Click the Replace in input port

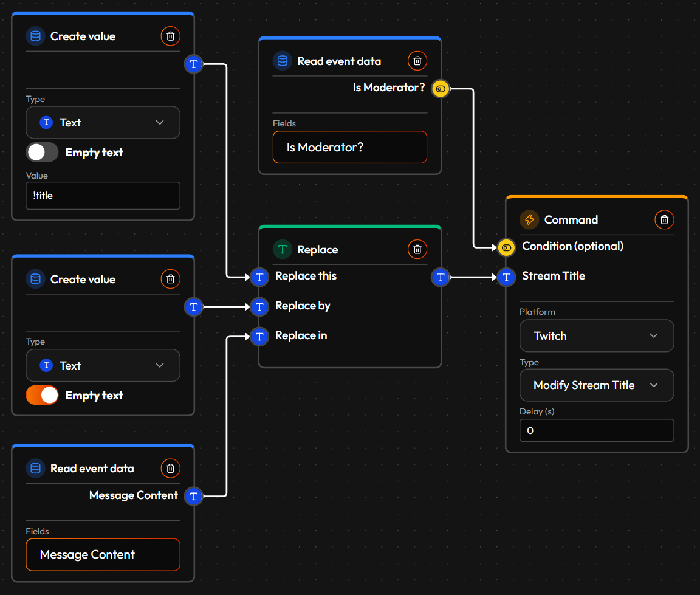tap(259, 336)
